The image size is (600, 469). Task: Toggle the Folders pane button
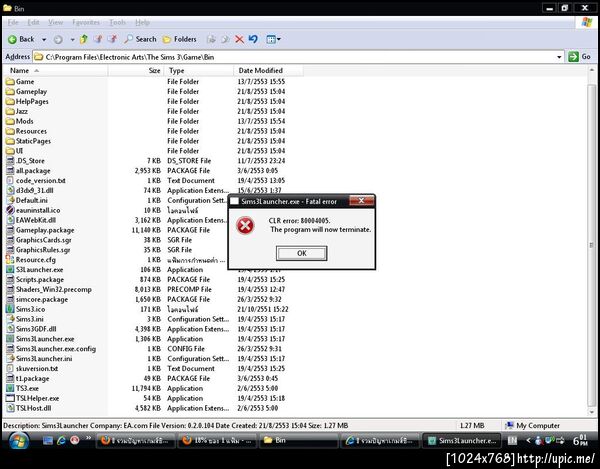[x=179, y=39]
